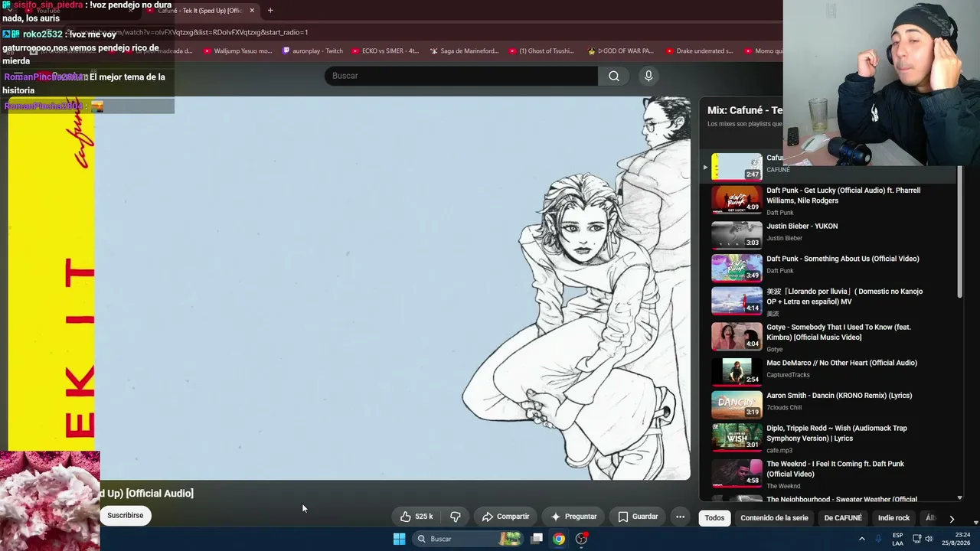Open Ghost of Tsushima bookmark

(x=541, y=51)
